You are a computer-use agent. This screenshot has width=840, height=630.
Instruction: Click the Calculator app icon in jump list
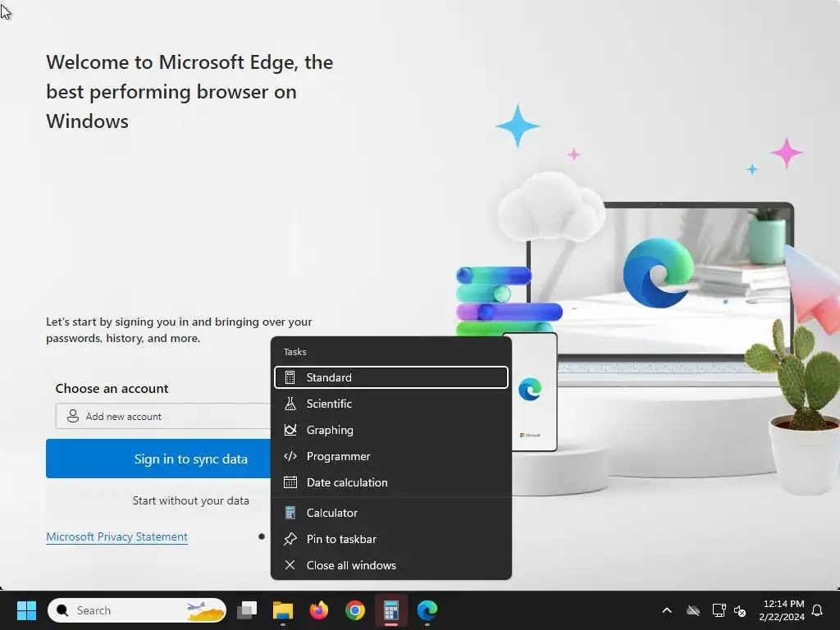(290, 513)
